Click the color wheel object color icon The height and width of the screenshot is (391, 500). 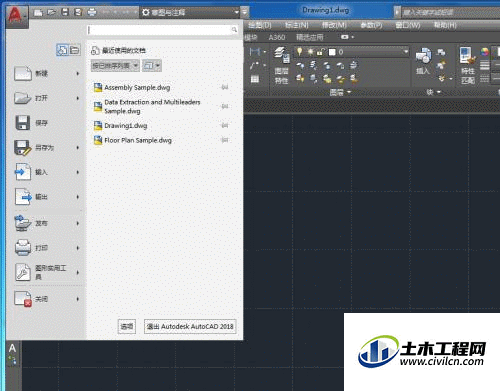coord(485,52)
